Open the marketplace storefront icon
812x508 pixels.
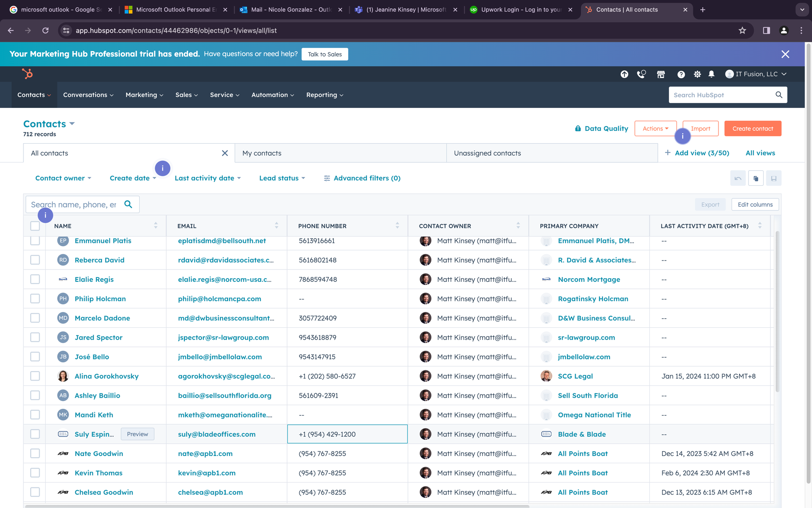[661, 74]
